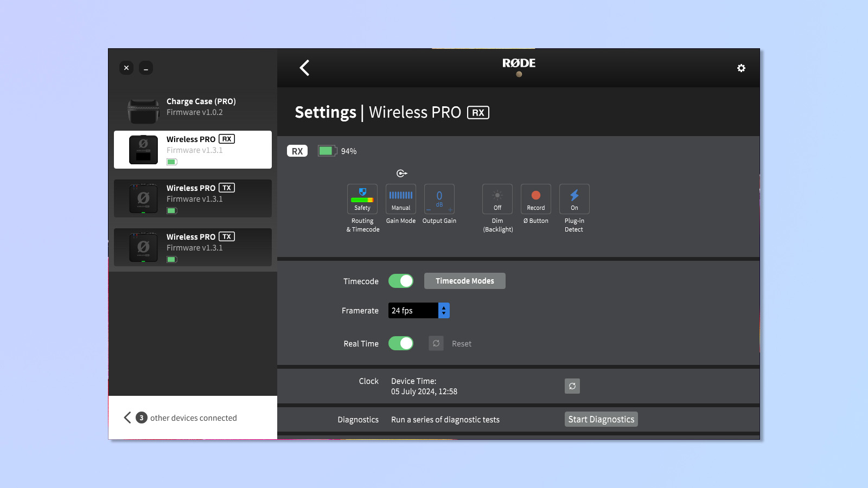Click the Dim Backlight setting icon

point(497,198)
